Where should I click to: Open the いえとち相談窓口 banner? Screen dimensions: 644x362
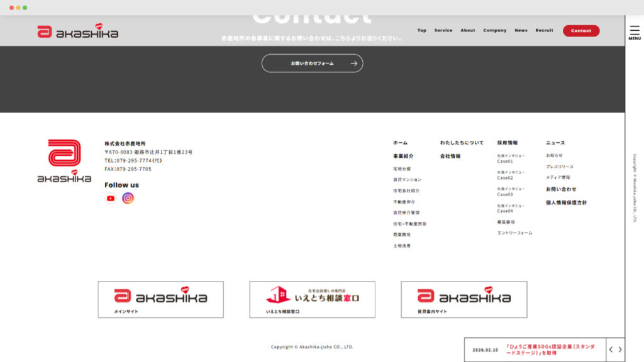[312, 299]
